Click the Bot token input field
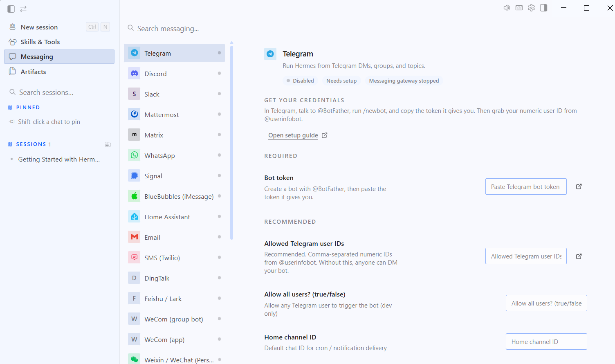The image size is (615, 364). (526, 186)
